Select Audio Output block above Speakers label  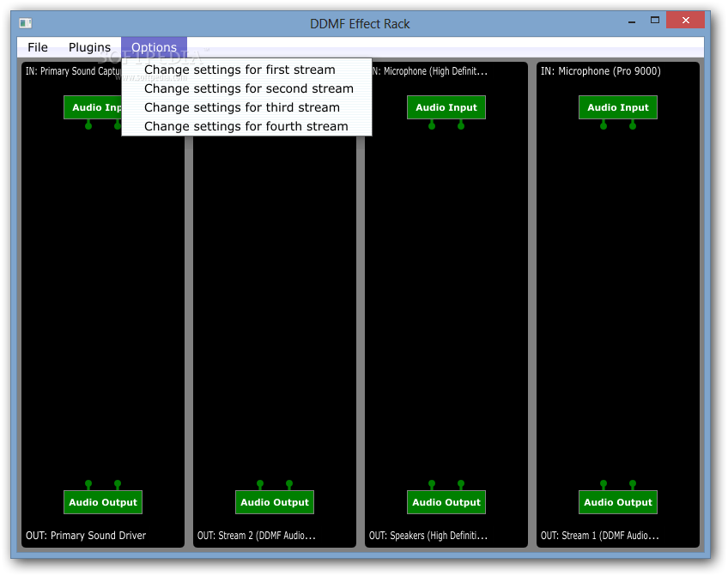[x=446, y=502]
